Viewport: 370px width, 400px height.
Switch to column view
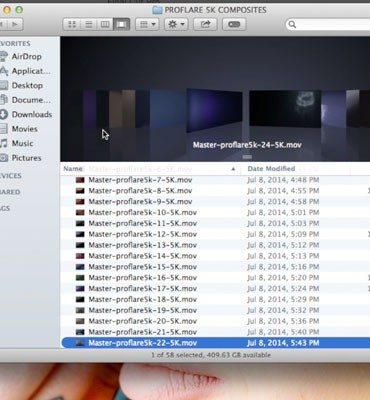[x=105, y=24]
